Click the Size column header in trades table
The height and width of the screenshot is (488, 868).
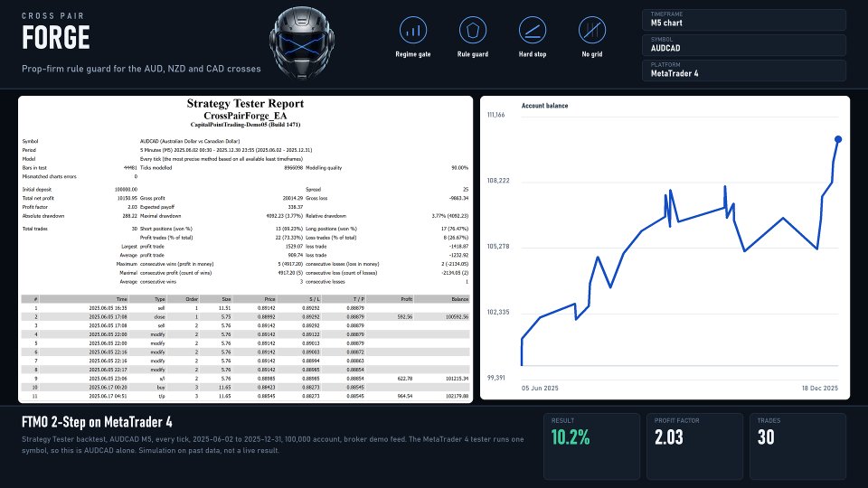[x=226, y=299]
